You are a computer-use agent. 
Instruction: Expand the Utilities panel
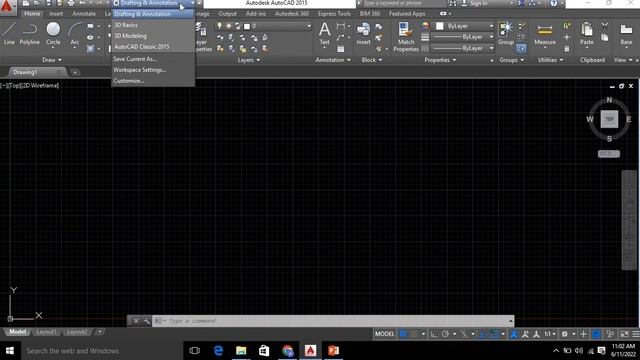point(550,60)
